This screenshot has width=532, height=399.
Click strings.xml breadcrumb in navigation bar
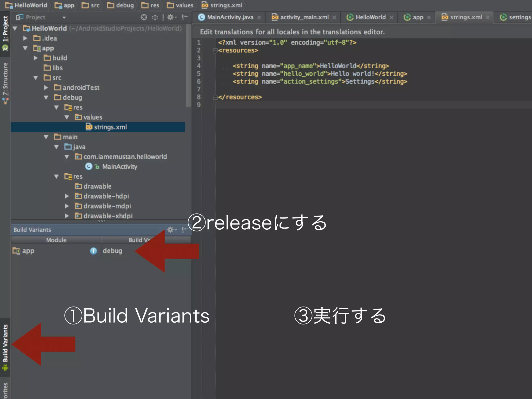[x=222, y=5]
